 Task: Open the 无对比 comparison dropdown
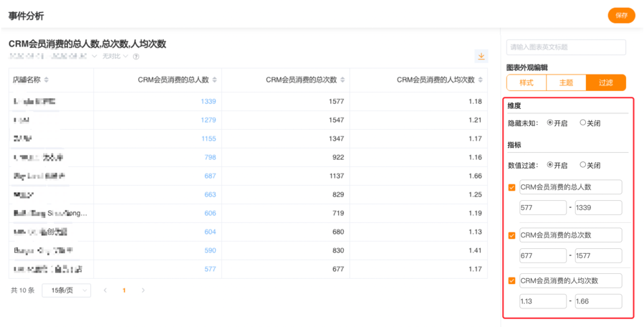[x=115, y=56]
